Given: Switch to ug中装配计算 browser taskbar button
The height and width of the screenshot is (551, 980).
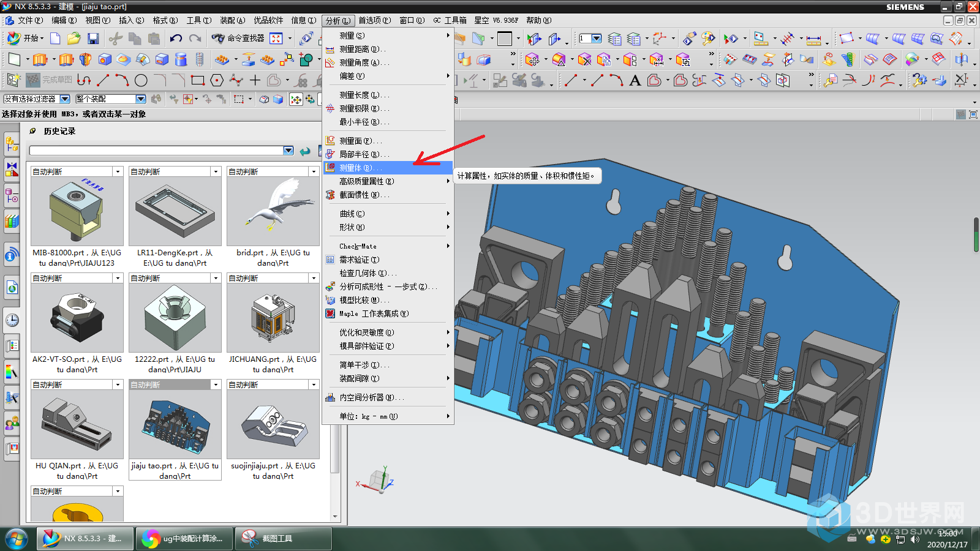Looking at the screenshot, I should tap(184, 539).
